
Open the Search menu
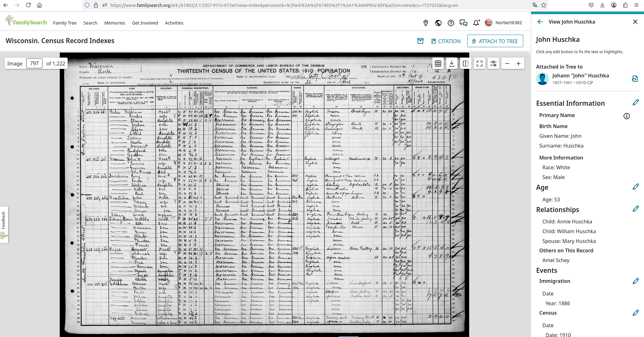click(x=90, y=23)
